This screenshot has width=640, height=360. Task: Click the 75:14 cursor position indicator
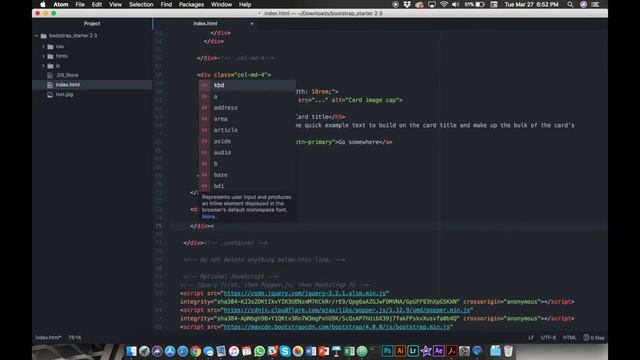75,338
